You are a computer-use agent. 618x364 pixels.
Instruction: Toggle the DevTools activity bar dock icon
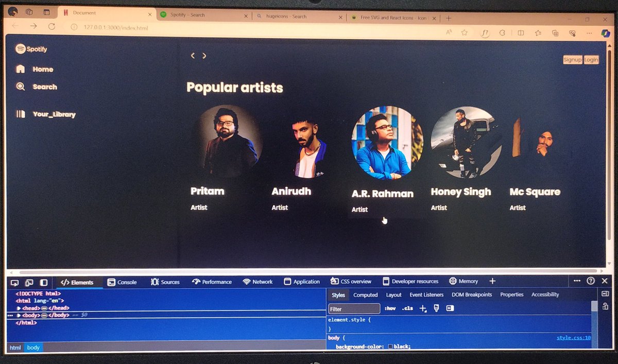click(44, 283)
